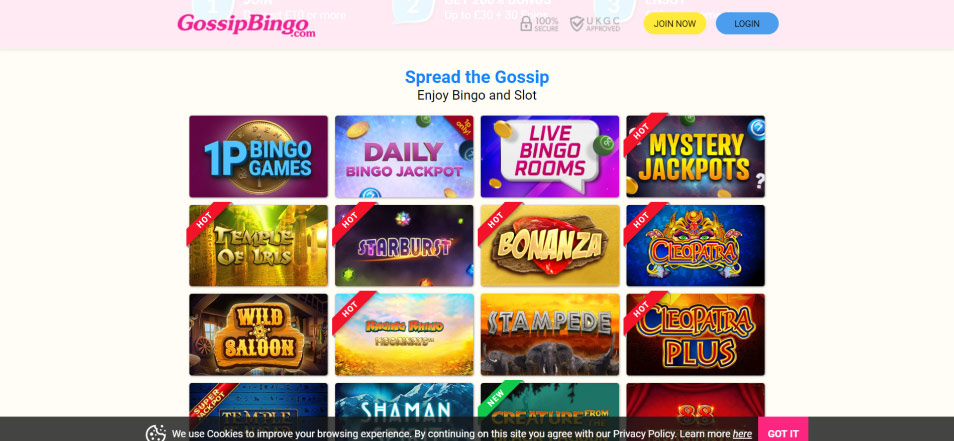Dismiss cookies with GOT IT button
This screenshot has height=441, width=954.
coord(782,433)
